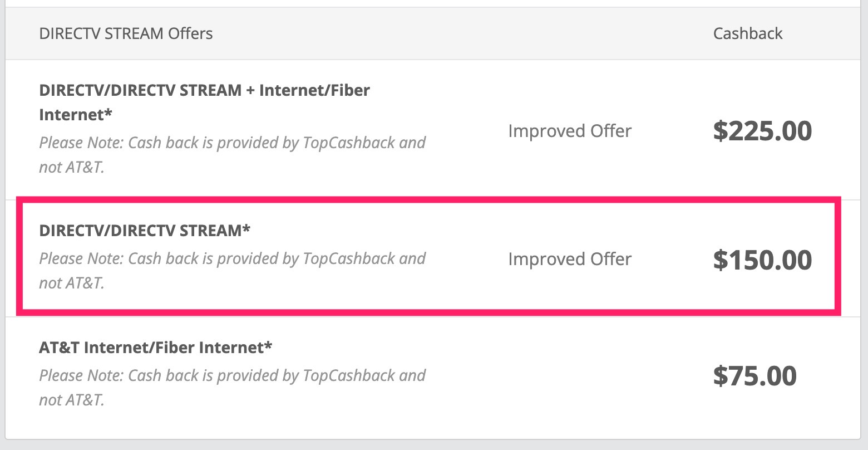Select the DIRECTV/DIRECTV STREAM + Internet/Fiber Internet offer
Image resolution: width=868 pixels, height=450 pixels.
click(204, 102)
